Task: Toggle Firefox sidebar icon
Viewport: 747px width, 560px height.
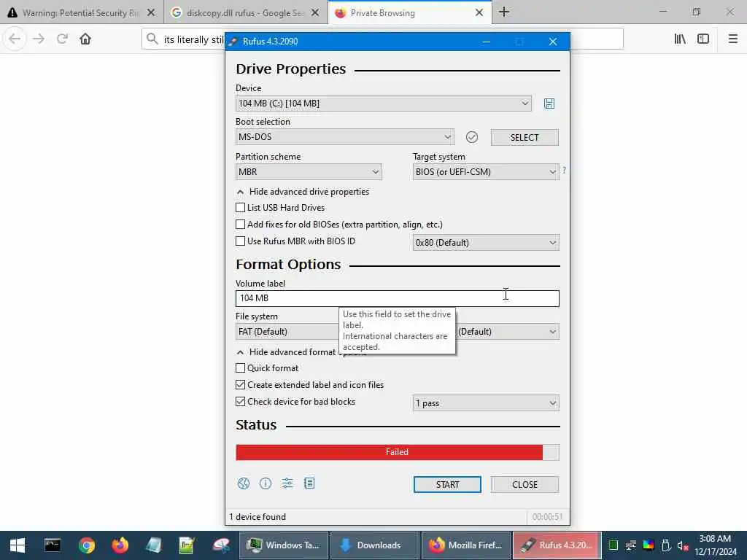Action: (703, 39)
